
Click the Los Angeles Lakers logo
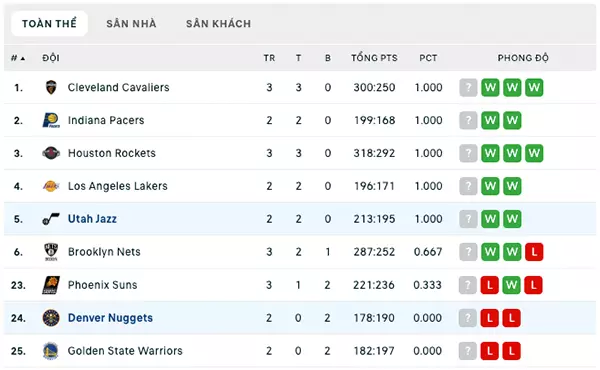pos(51,186)
